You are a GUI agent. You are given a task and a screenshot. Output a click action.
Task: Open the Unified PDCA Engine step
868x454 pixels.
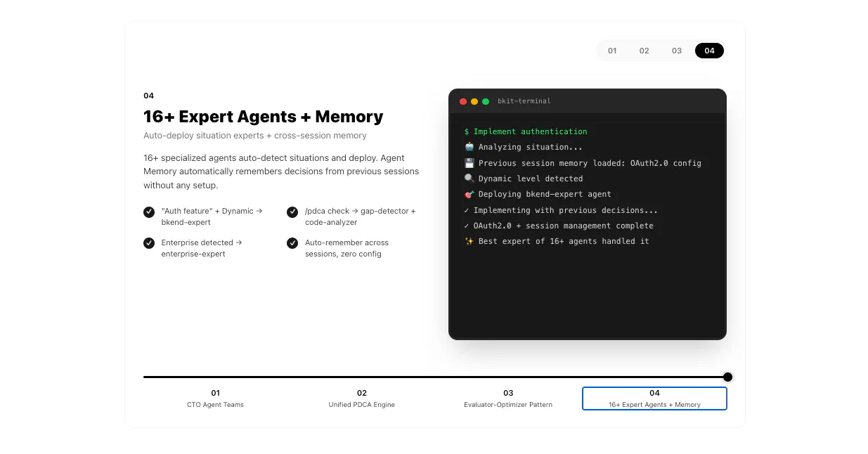pyautogui.click(x=362, y=398)
